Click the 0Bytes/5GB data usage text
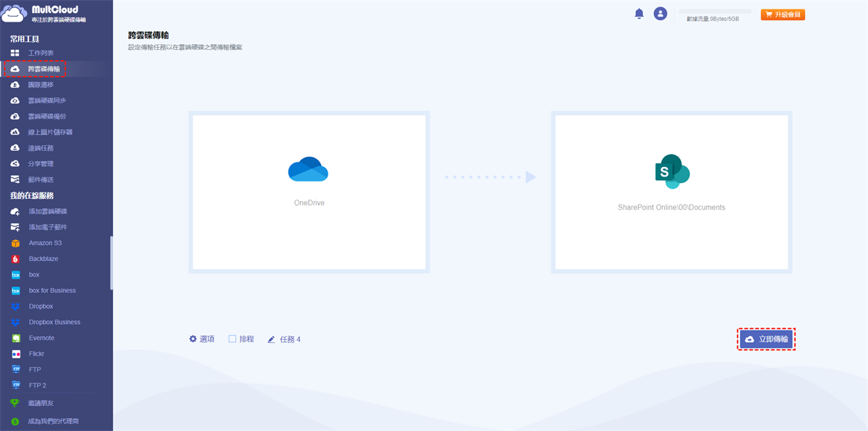This screenshot has width=868, height=431. click(x=723, y=20)
